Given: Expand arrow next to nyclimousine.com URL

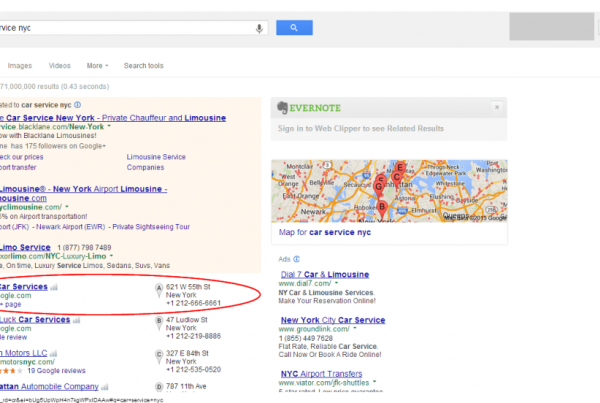Looking at the screenshot, I should click(x=67, y=207).
